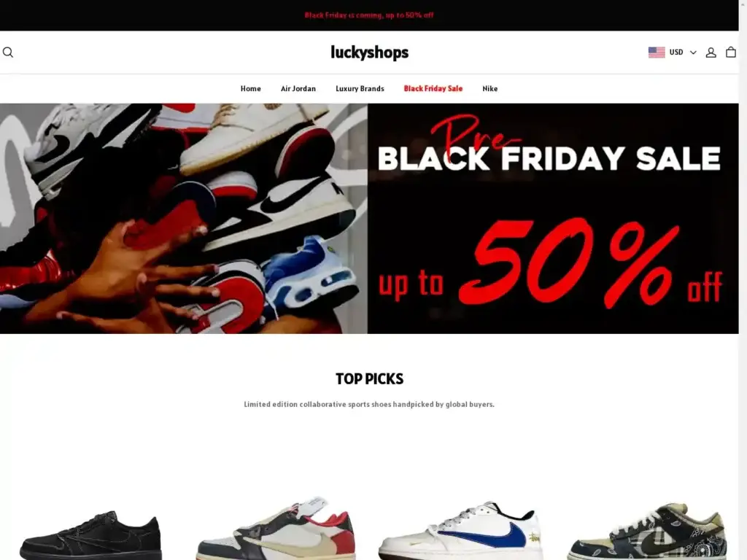Open the Black Friday Sale menu link
Viewport: 747px width, 560px height.
[433, 88]
